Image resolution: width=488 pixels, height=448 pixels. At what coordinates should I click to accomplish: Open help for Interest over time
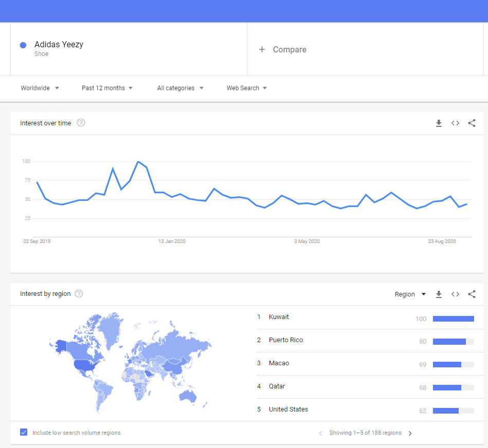coord(81,123)
